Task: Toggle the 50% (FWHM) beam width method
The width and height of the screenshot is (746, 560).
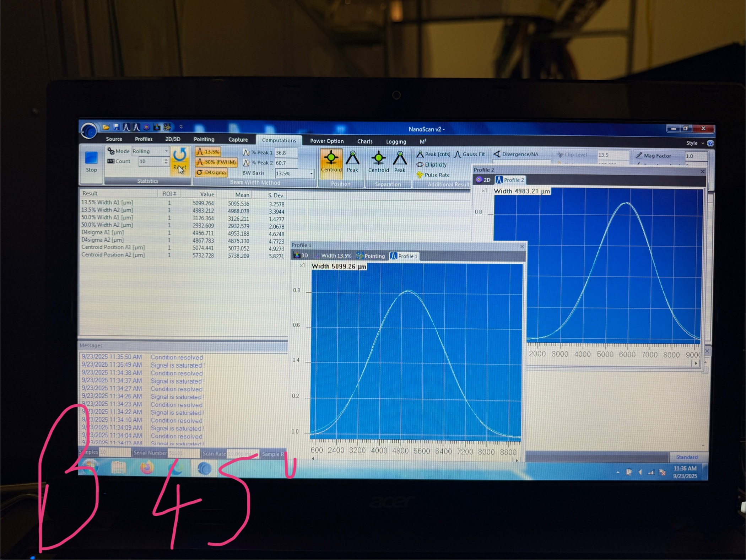Action: click(x=216, y=162)
